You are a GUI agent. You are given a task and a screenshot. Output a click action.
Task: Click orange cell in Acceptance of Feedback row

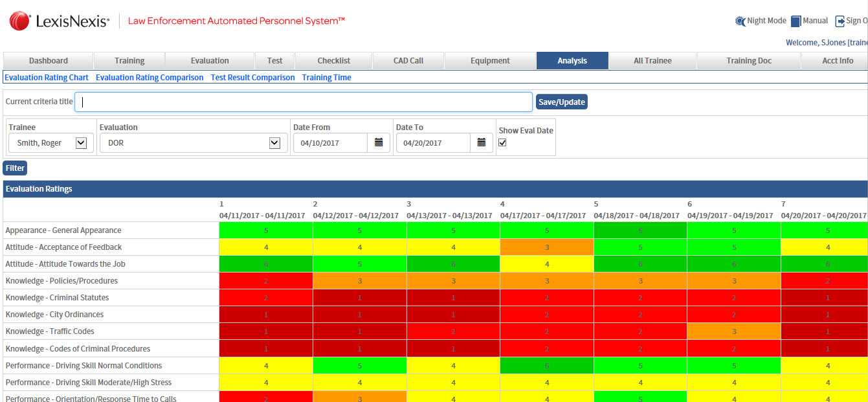(546, 247)
